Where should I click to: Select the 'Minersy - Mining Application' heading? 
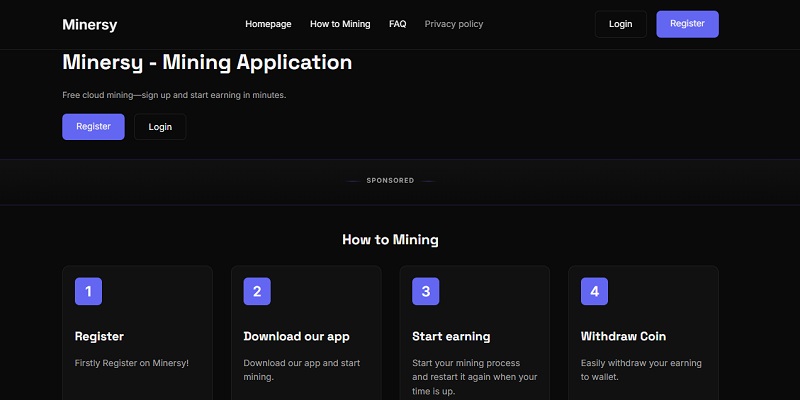207,63
